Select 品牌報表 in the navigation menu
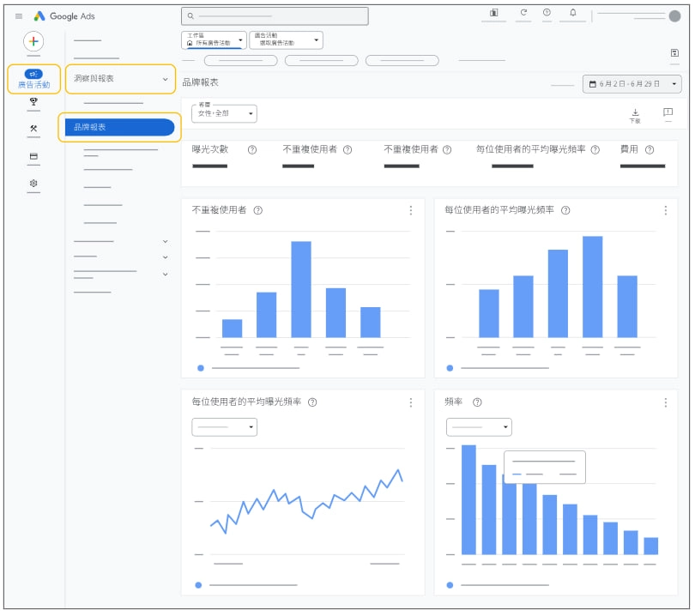The width and height of the screenshot is (695, 616). [x=112, y=127]
